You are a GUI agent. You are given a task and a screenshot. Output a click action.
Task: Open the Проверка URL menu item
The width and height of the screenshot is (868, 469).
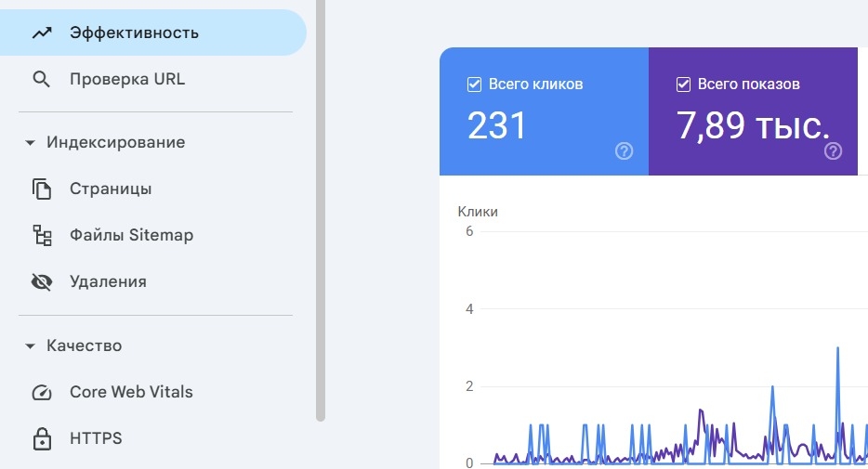127,80
